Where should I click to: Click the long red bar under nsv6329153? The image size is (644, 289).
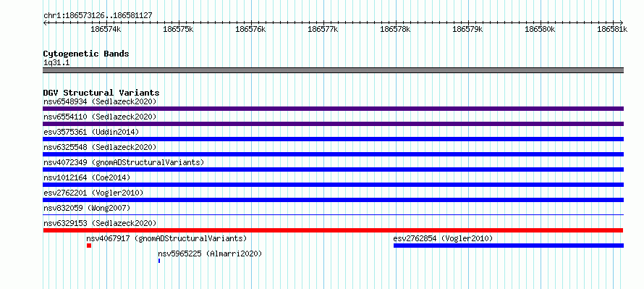click(x=333, y=230)
